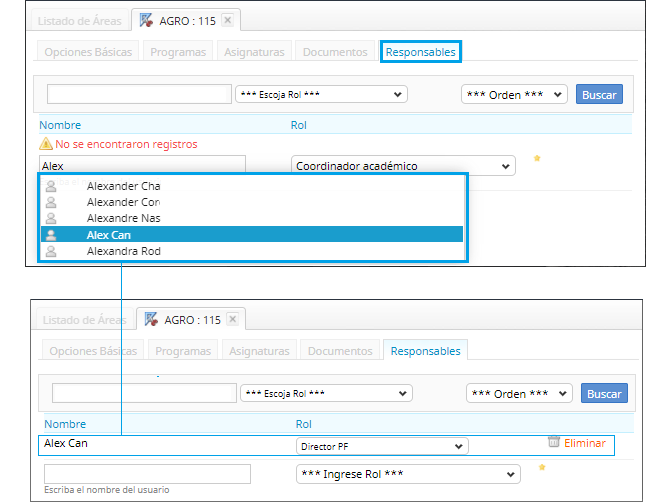Open Listado de Áreas tab in lower window
Screen dimensions: 646x503
[x=84, y=320]
